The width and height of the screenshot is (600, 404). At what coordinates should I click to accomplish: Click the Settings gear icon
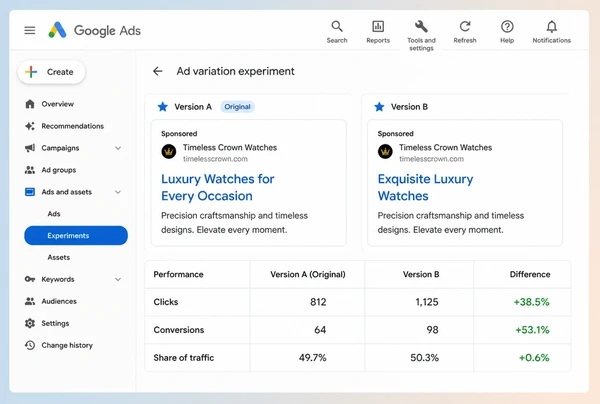(30, 323)
